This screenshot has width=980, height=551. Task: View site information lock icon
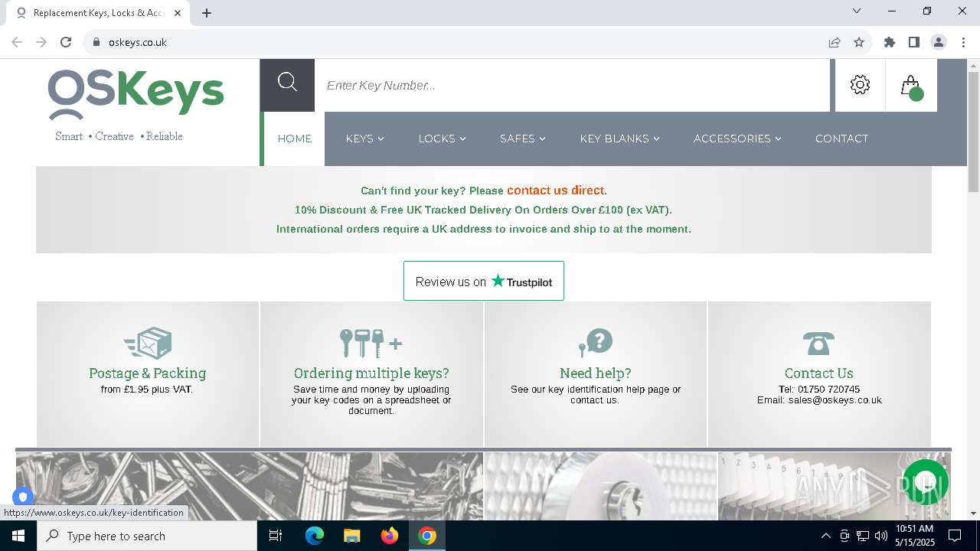(96, 42)
